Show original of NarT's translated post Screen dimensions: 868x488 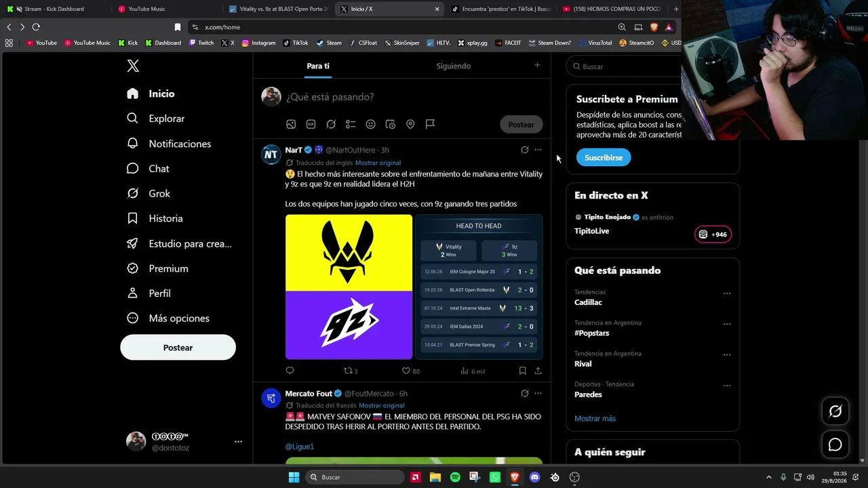coord(378,163)
